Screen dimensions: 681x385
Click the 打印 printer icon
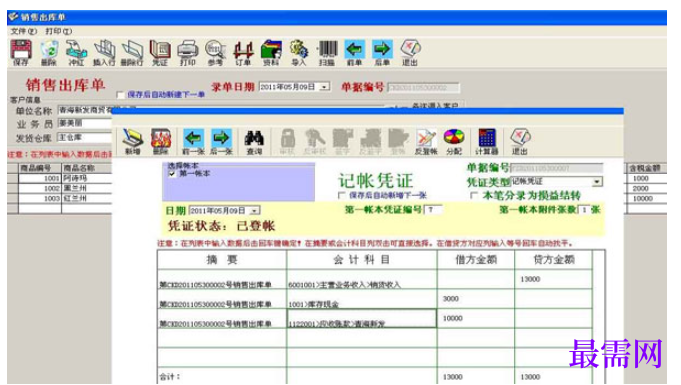pyautogui.click(x=188, y=53)
